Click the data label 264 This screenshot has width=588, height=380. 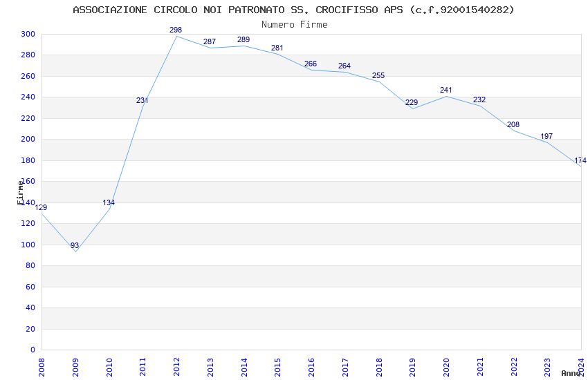click(x=344, y=66)
